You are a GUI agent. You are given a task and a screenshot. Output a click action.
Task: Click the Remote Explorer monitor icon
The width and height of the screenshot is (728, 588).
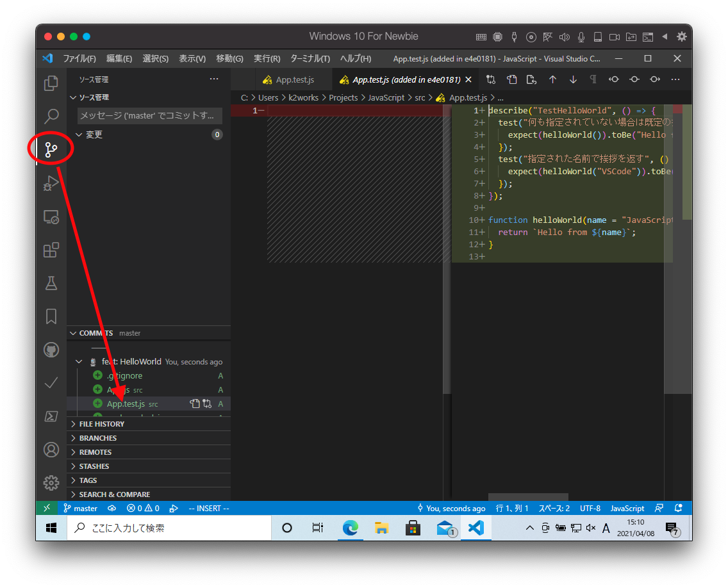51,216
